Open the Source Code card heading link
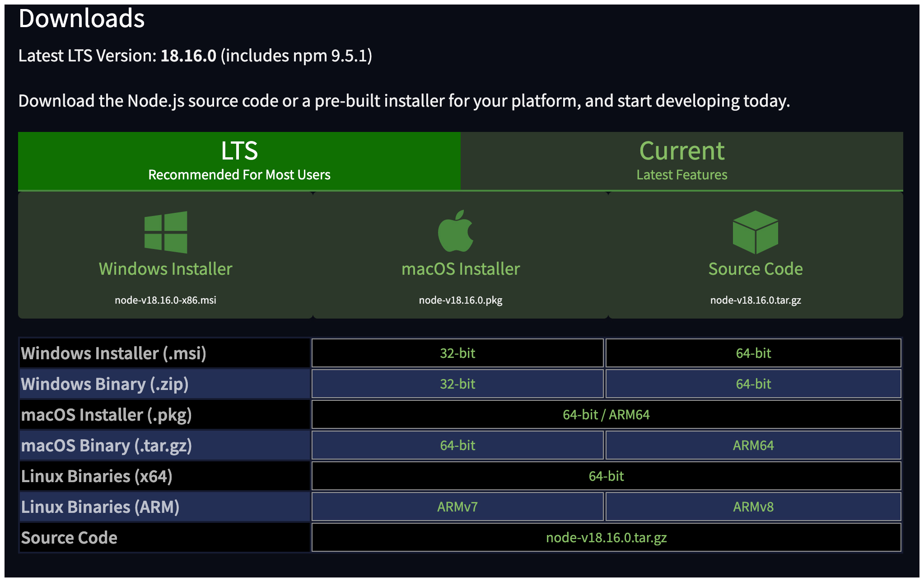Viewport: 924px width, 582px height. [756, 269]
